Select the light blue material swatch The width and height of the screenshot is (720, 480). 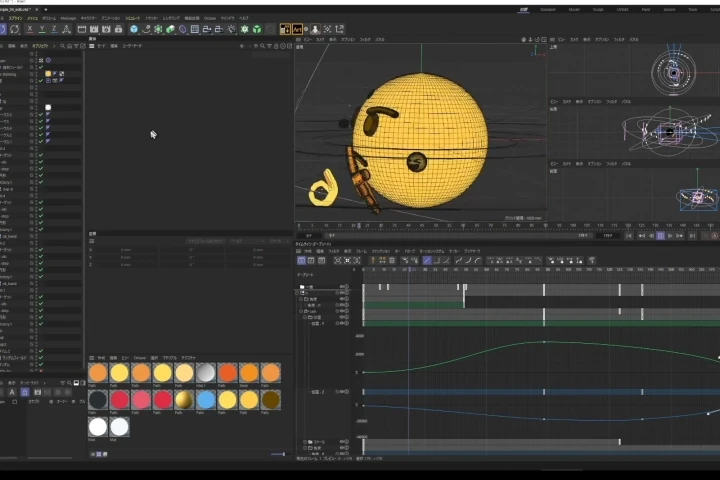click(x=206, y=400)
